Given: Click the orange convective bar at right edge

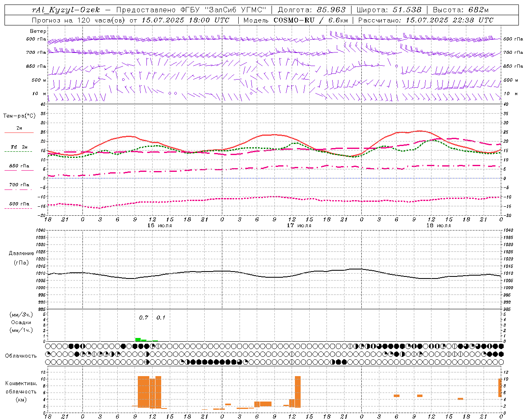Looking at the screenshot, I should point(500,388).
